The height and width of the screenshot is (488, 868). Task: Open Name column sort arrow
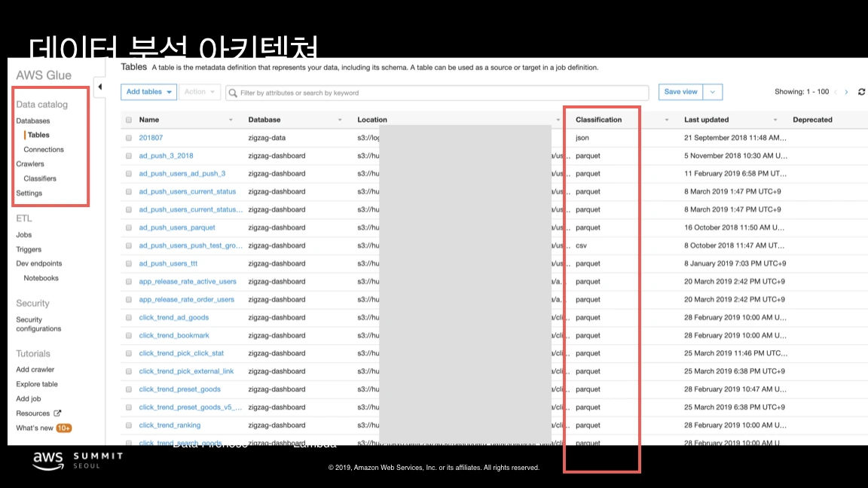pyautogui.click(x=231, y=120)
